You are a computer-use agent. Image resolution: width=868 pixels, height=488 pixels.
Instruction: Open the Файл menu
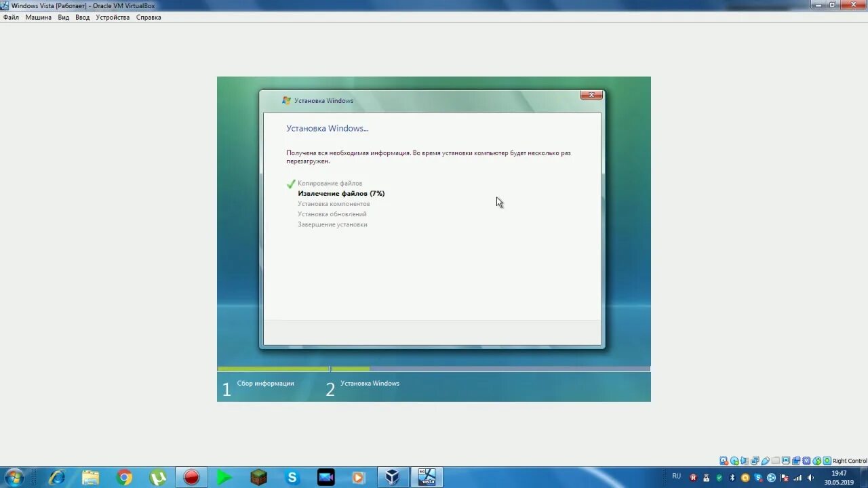pos(11,17)
